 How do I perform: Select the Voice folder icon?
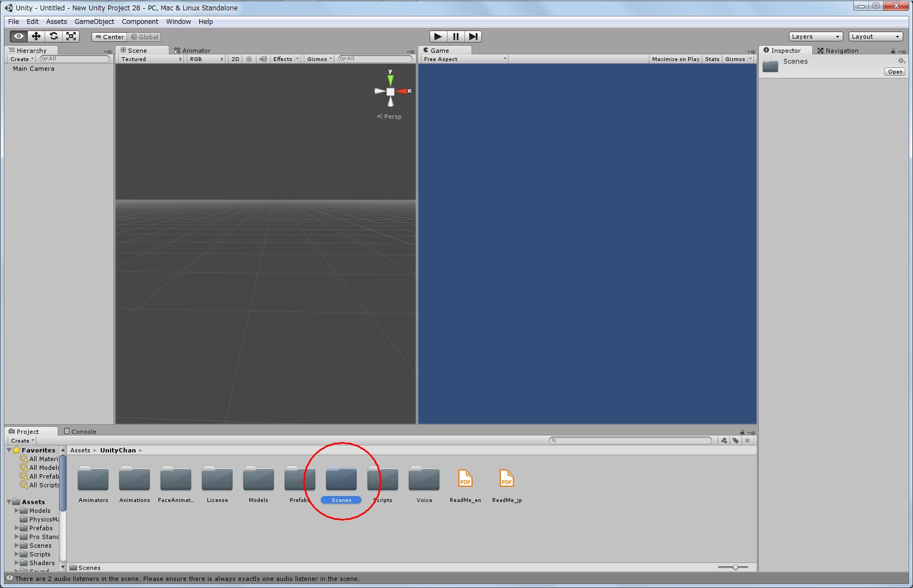(x=424, y=479)
